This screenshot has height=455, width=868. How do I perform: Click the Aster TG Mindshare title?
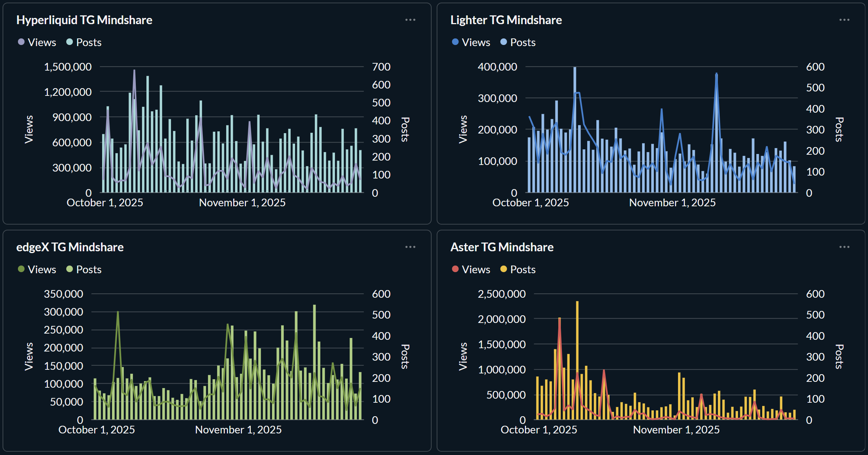pyautogui.click(x=502, y=247)
